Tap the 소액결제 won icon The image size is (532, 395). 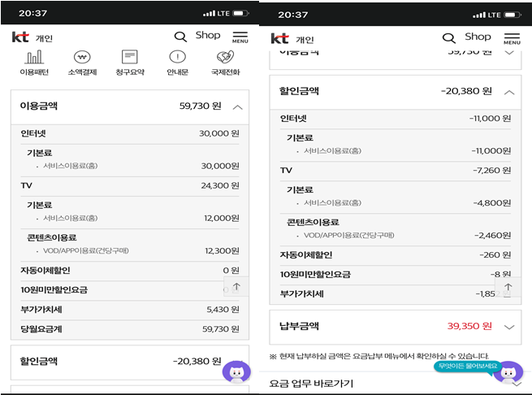click(81, 58)
